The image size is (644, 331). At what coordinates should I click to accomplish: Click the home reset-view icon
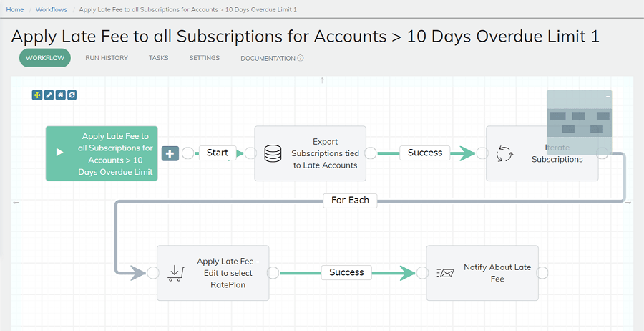point(60,95)
